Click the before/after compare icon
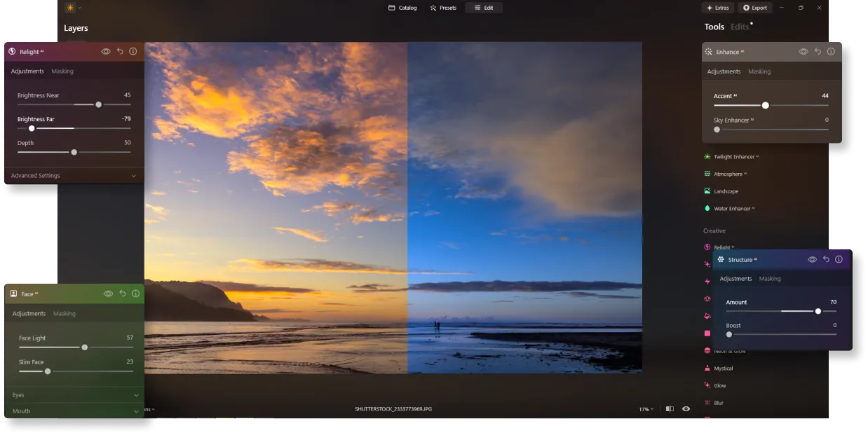This screenshot has height=435, width=868. tap(670, 409)
